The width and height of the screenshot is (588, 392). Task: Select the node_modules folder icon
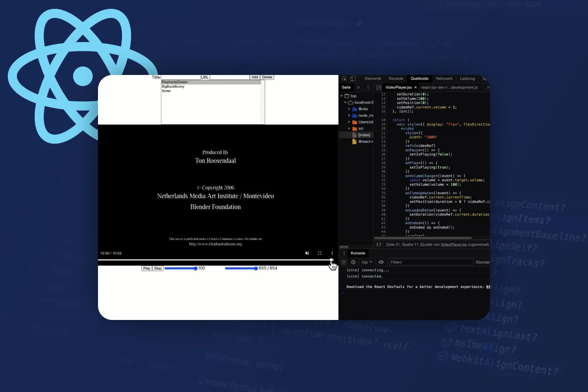coord(354,115)
